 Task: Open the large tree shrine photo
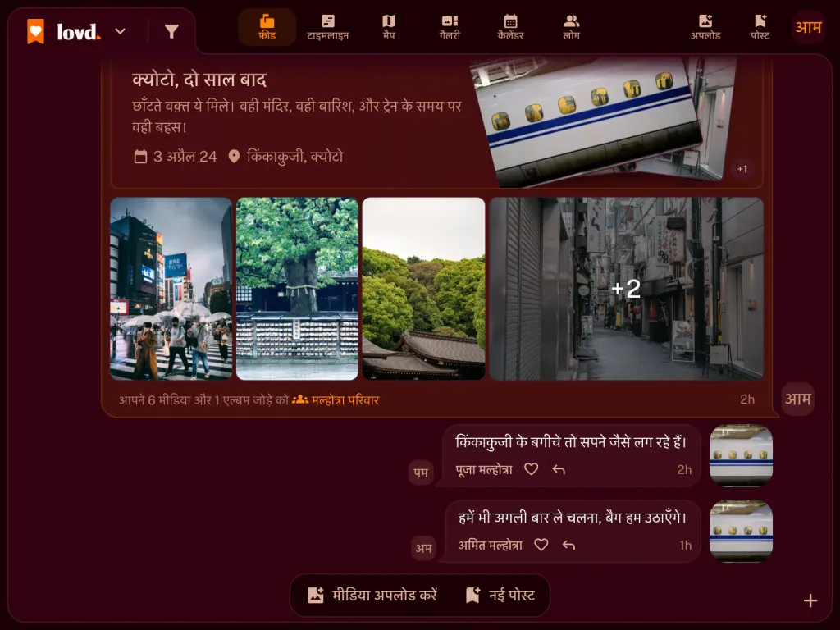tap(297, 289)
